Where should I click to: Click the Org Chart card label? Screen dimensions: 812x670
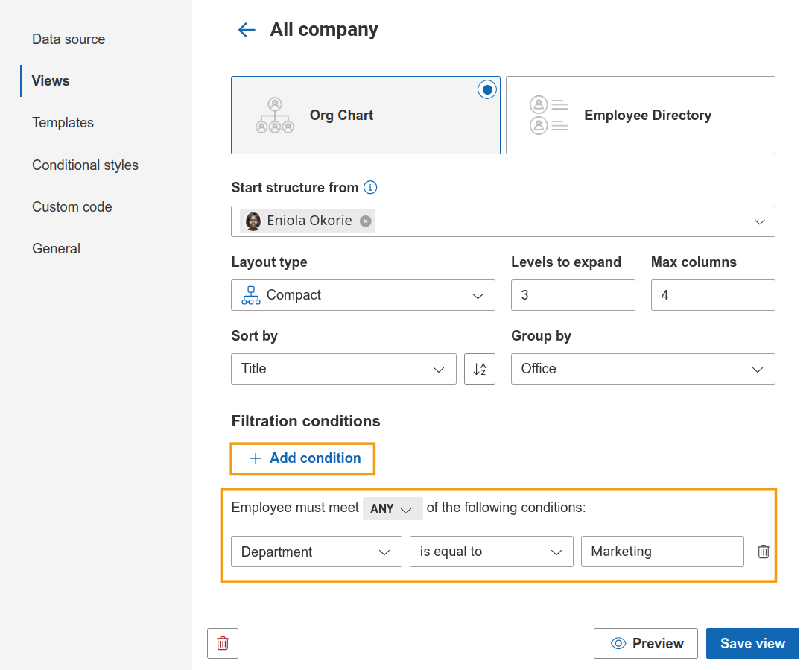(341, 115)
